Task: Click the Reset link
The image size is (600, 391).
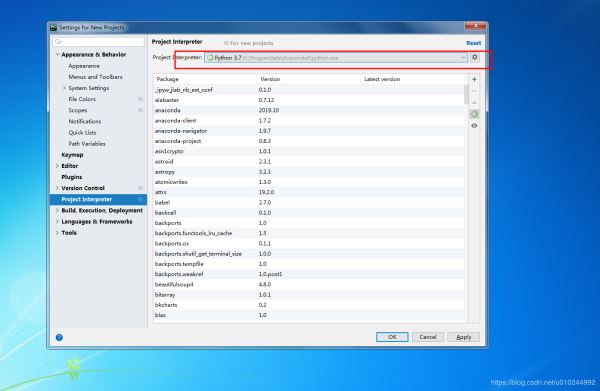Action: (x=473, y=43)
